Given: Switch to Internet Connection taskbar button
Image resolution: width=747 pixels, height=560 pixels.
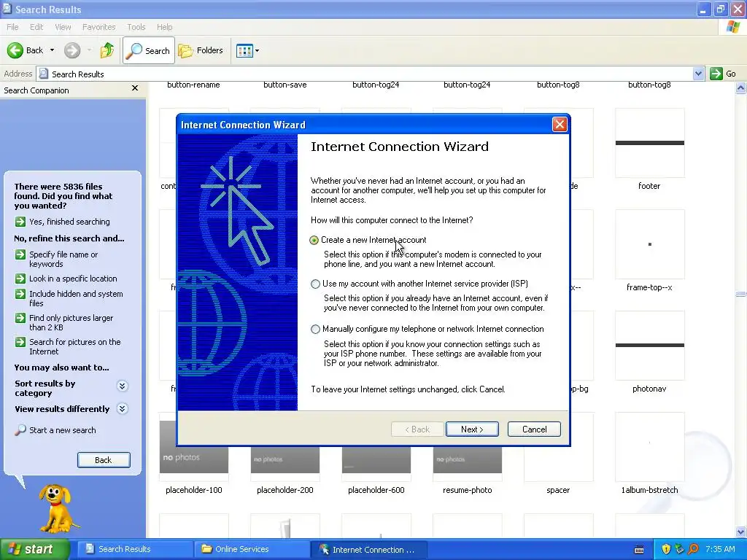Looking at the screenshot, I should (x=368, y=550).
